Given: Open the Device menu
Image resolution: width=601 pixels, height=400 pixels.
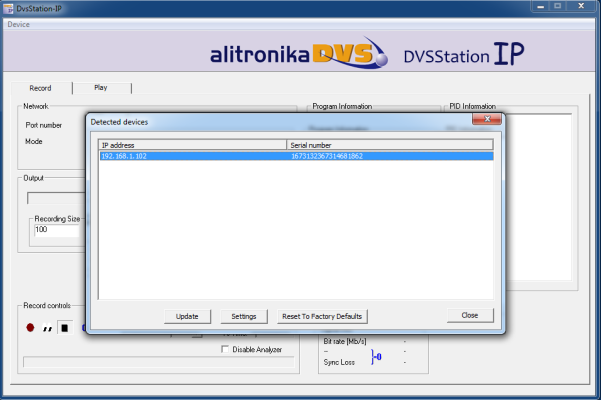Looking at the screenshot, I should pos(19,24).
